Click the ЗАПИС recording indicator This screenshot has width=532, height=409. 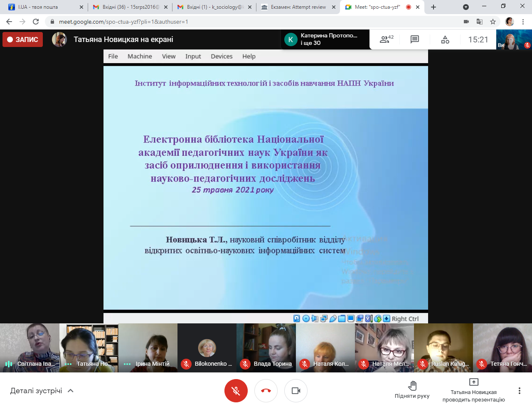[22, 39]
